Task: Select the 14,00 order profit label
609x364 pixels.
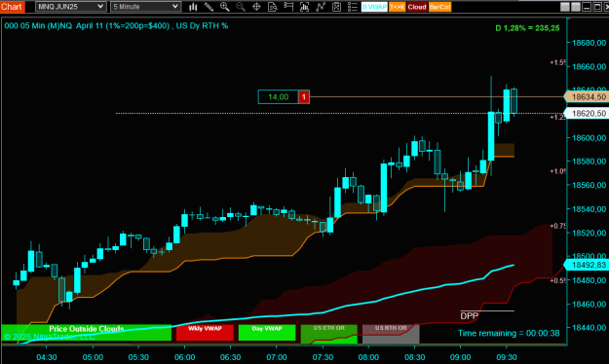Action: (x=278, y=97)
